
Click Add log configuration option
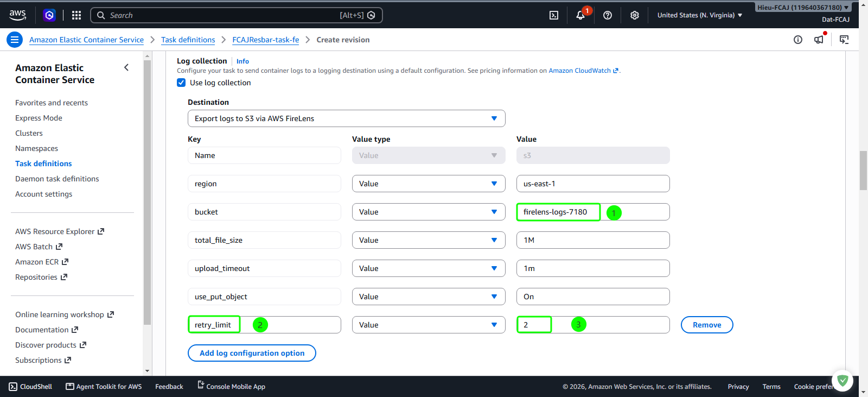(252, 353)
